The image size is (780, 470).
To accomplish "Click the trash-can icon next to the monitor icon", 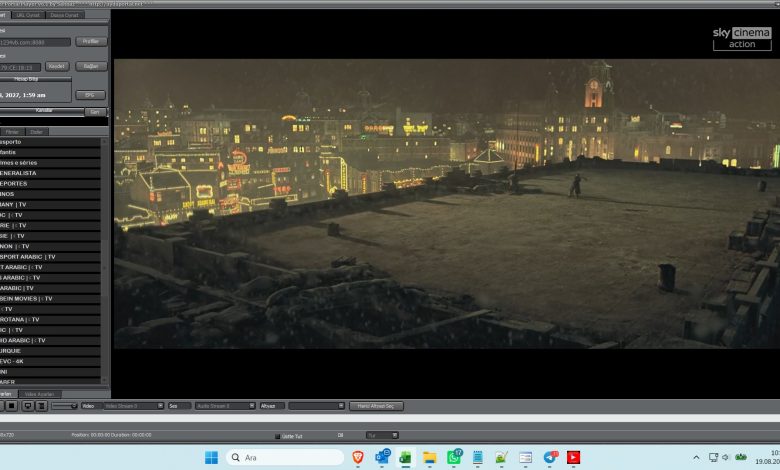I will click(42, 406).
